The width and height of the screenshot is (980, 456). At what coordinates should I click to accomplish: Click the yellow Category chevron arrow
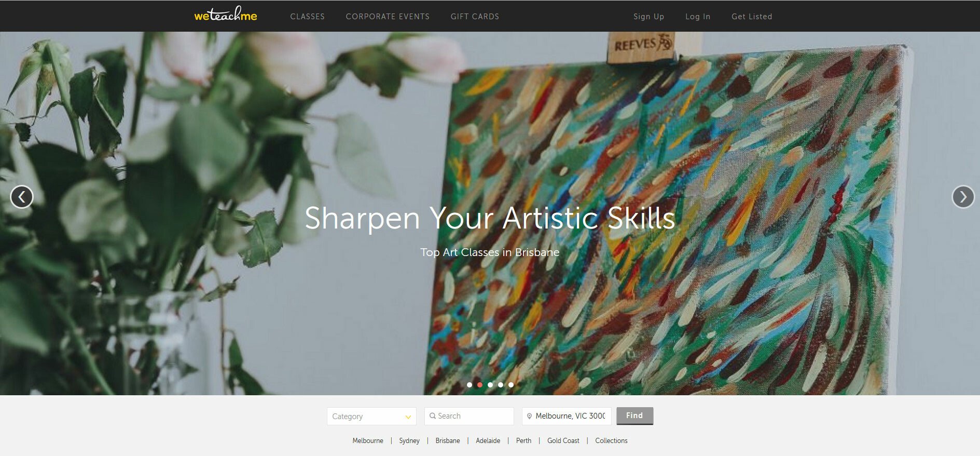(408, 417)
